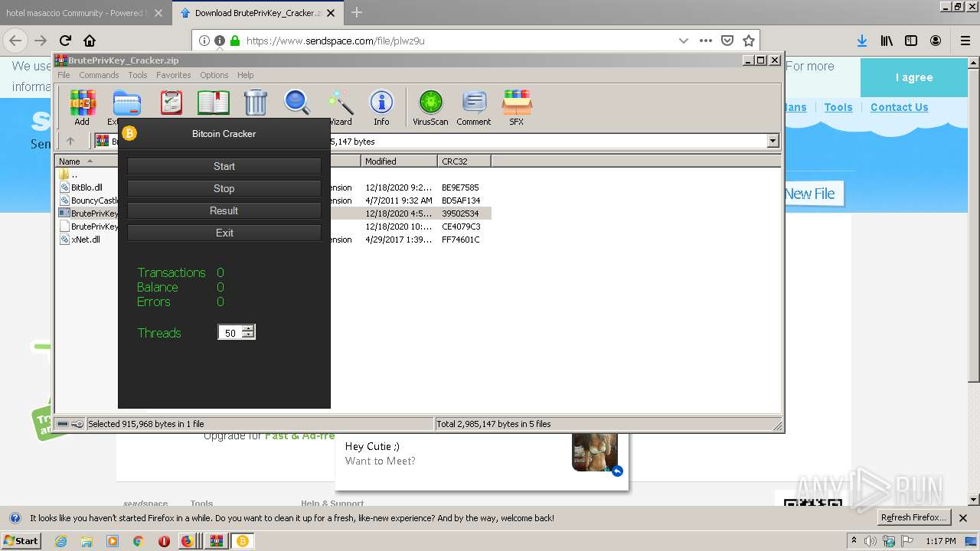Click Exit in Bitcoin Cracker
980x551 pixels.
tap(224, 233)
